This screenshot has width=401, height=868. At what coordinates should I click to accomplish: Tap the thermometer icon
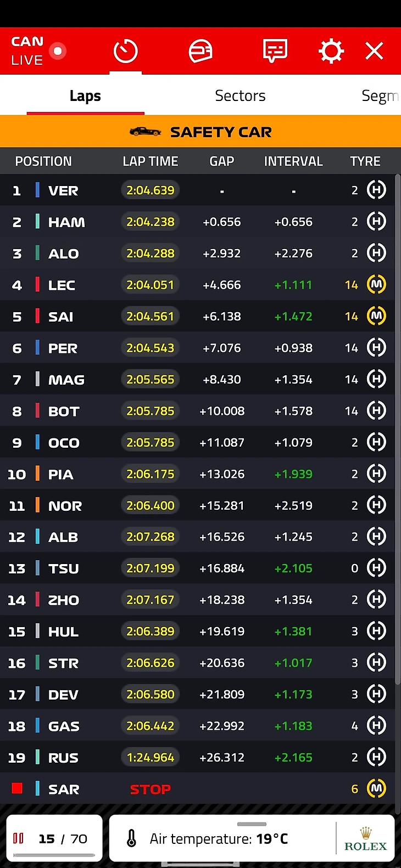(132, 838)
